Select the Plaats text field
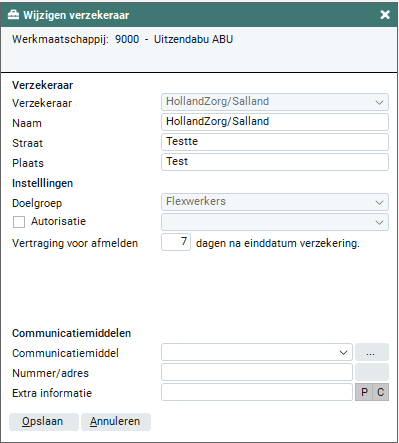Viewport: 399px width, 443px height. pos(275,162)
